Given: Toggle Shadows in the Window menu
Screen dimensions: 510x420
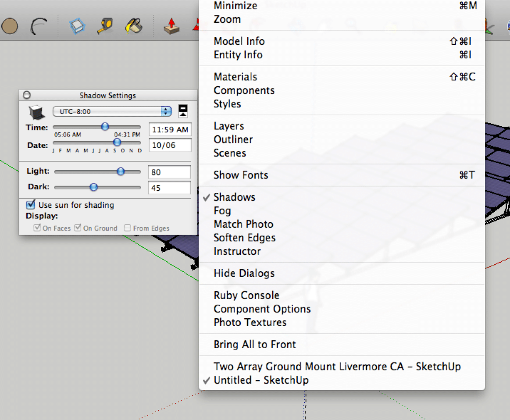Looking at the screenshot, I should (x=234, y=197).
